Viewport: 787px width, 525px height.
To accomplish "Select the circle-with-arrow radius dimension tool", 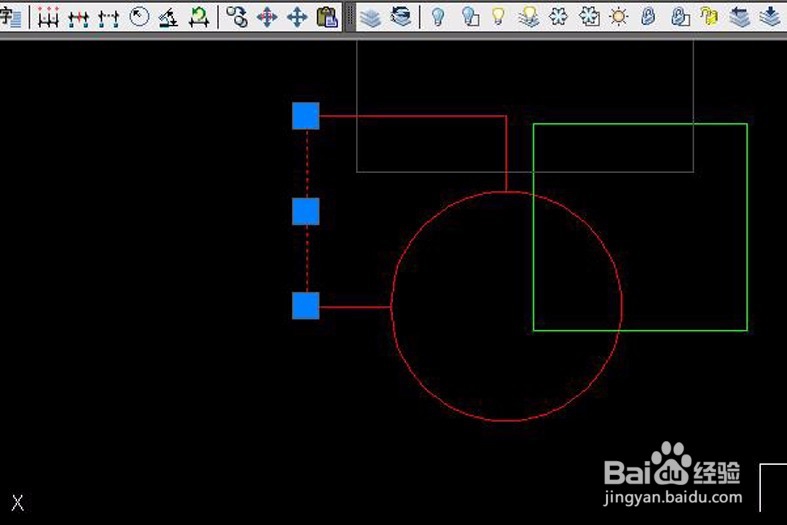I will (139, 17).
